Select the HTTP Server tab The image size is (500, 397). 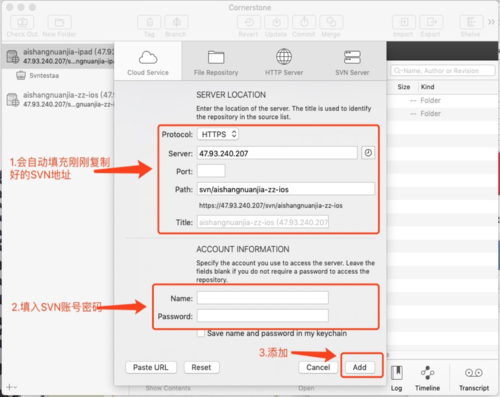[x=284, y=61]
